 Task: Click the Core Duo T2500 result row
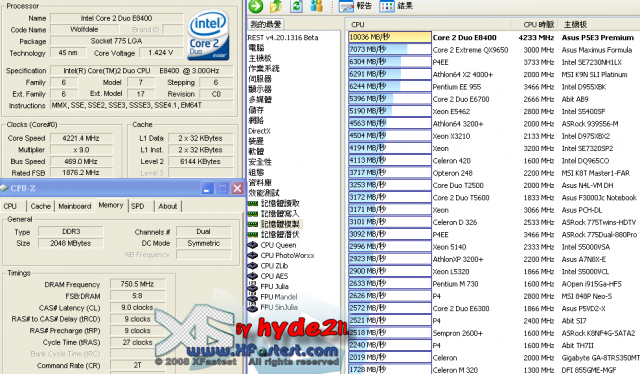(x=493, y=185)
